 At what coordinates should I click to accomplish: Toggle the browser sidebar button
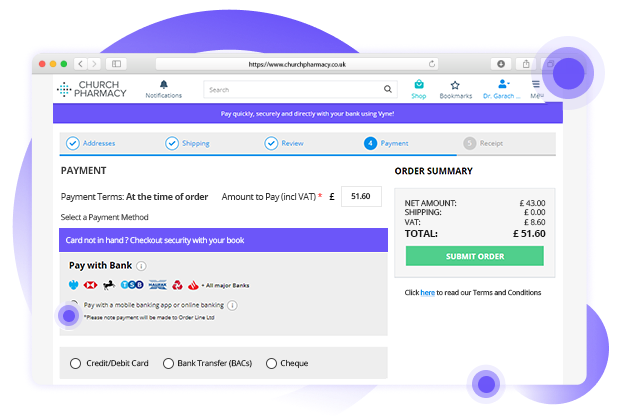click(x=116, y=64)
